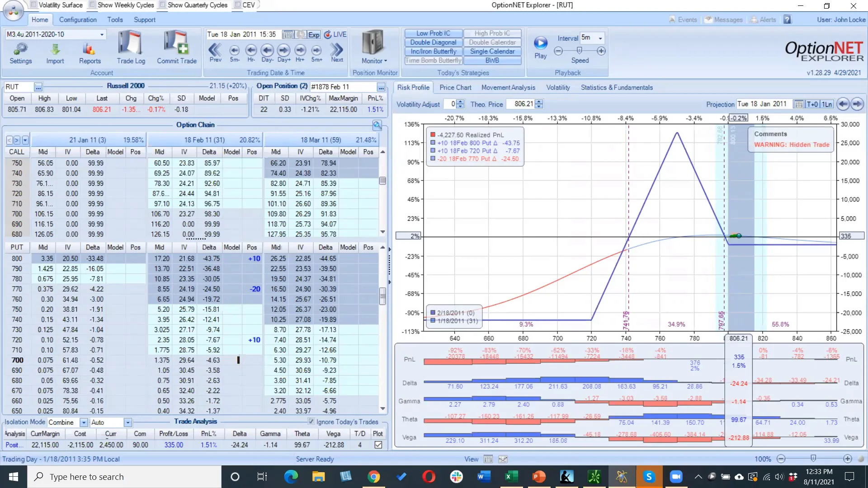The height and width of the screenshot is (488, 868).
Task: Open position selector ellipsis button
Action: 381,87
